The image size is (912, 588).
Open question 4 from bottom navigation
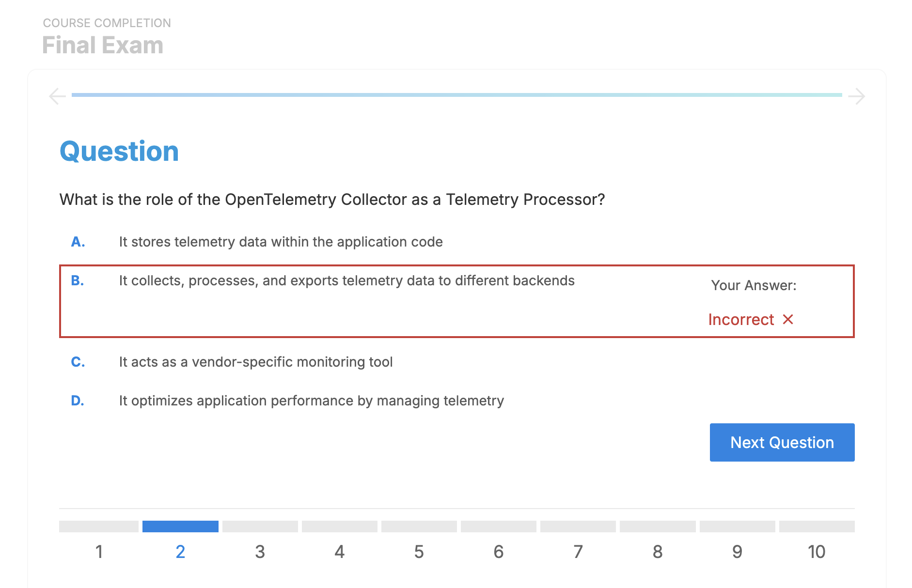pyautogui.click(x=339, y=551)
